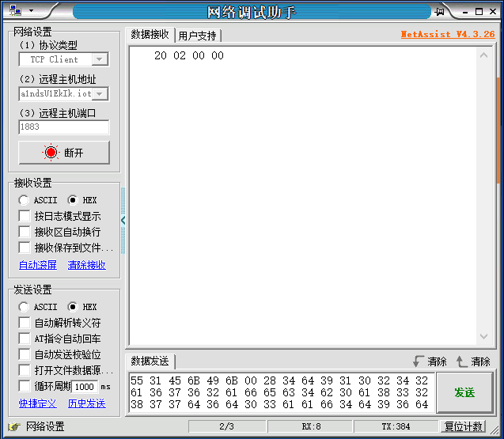Viewport: 504px width, 439px height.
Task: Click the 复位计数 reset counter button
Action: [463, 426]
